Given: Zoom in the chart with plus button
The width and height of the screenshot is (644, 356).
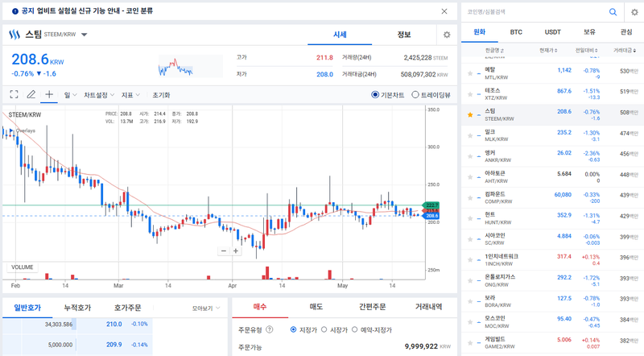Looking at the screenshot, I should (x=236, y=250).
